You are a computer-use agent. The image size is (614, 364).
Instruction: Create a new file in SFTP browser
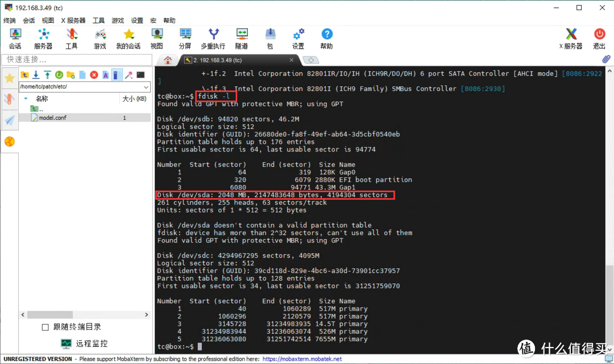[82, 75]
